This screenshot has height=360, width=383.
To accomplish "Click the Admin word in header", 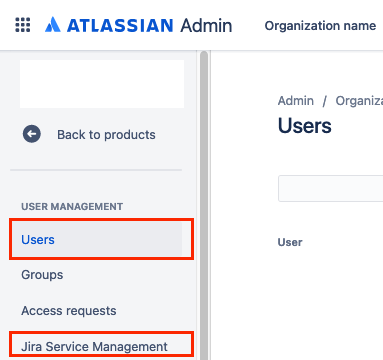I will [206, 26].
